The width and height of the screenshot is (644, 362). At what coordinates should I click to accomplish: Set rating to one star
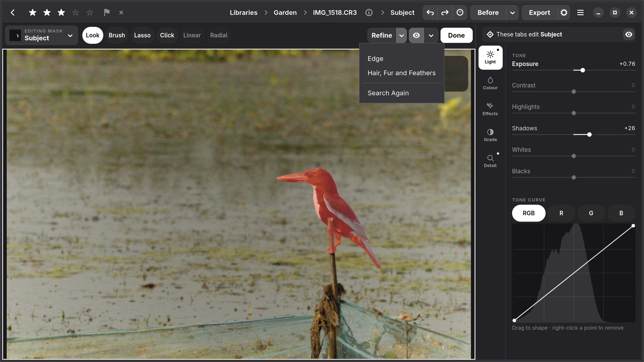pyautogui.click(x=33, y=13)
